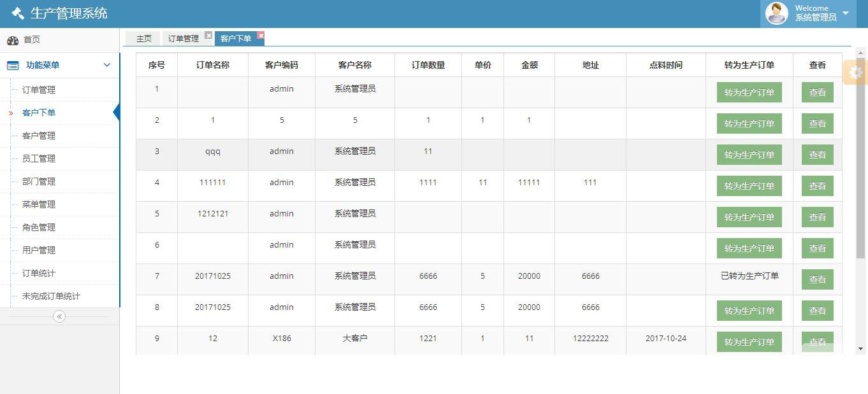The width and height of the screenshot is (868, 394).
Task: Click the user avatar picture
Action: (x=776, y=13)
